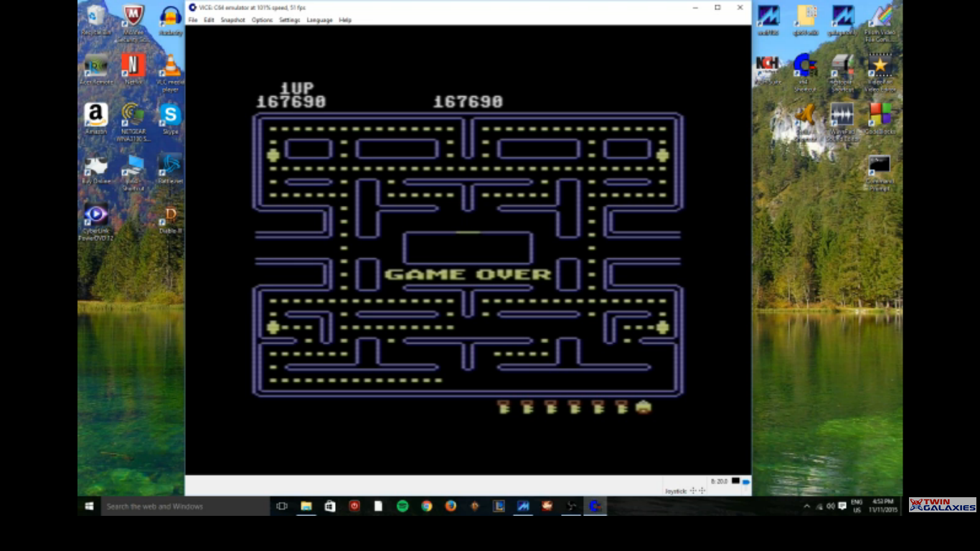The width and height of the screenshot is (980, 551).
Task: Open the Help menu in VICE
Action: click(345, 20)
